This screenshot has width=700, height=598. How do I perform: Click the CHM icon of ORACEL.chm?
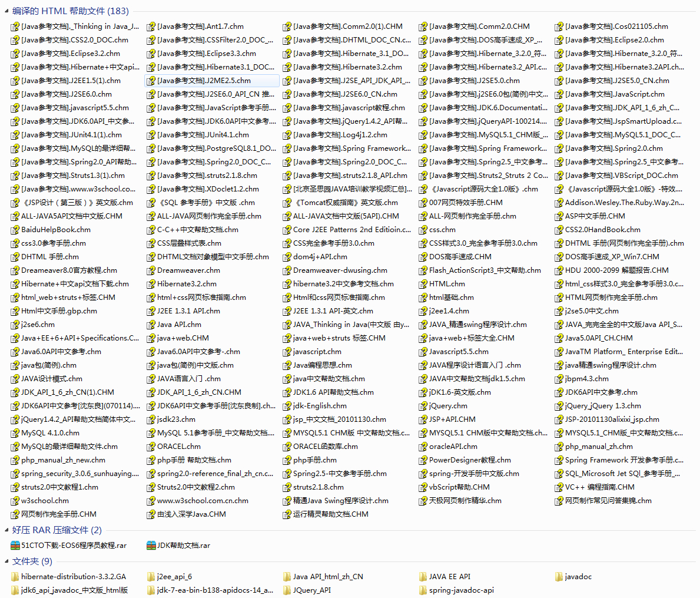coord(151,447)
